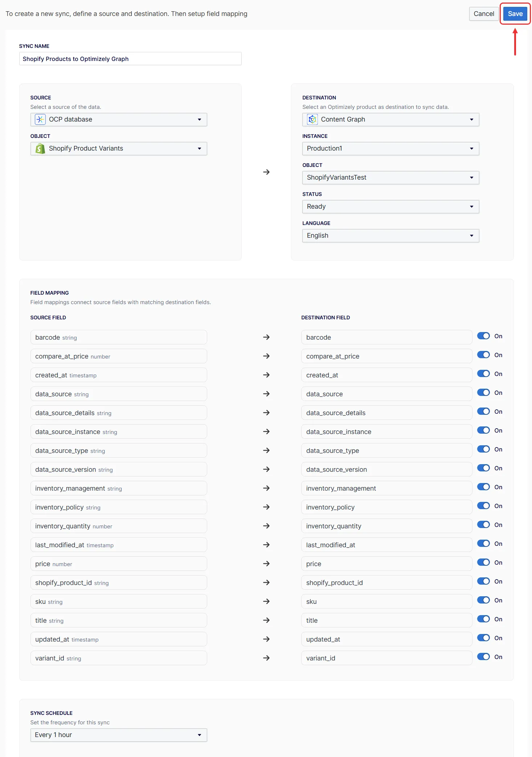Open the Every 1 hour schedule dropdown

pyautogui.click(x=119, y=735)
